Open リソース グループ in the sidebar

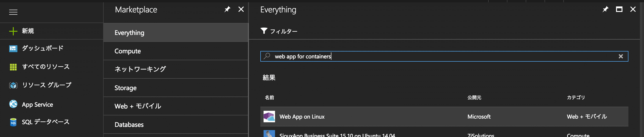[52, 85]
